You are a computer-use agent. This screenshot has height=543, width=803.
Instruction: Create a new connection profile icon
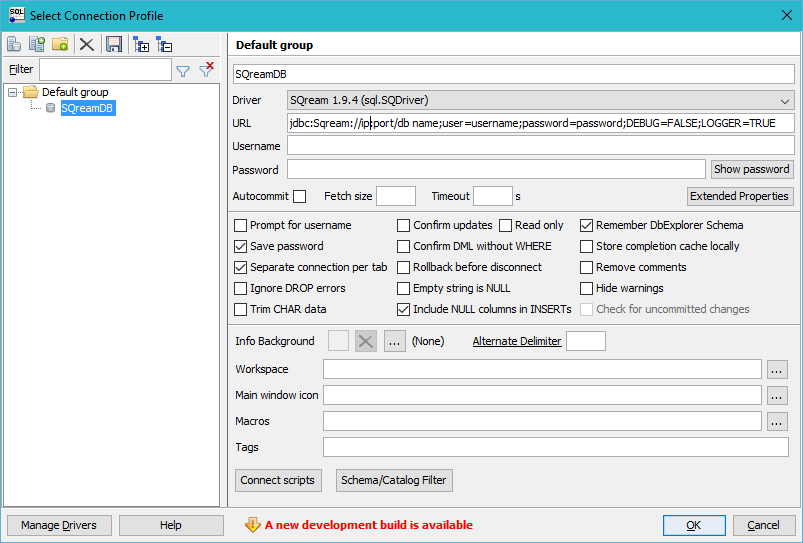[14, 45]
